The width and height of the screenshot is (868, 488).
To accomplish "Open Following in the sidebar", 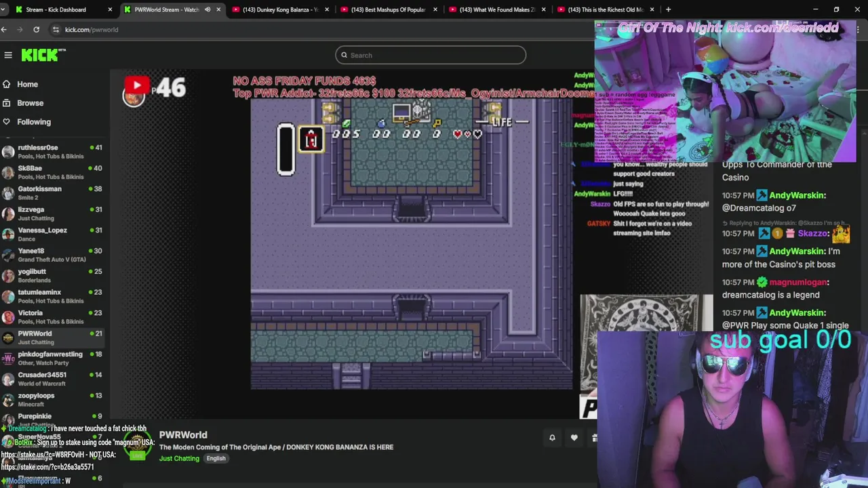I will 34,122.
